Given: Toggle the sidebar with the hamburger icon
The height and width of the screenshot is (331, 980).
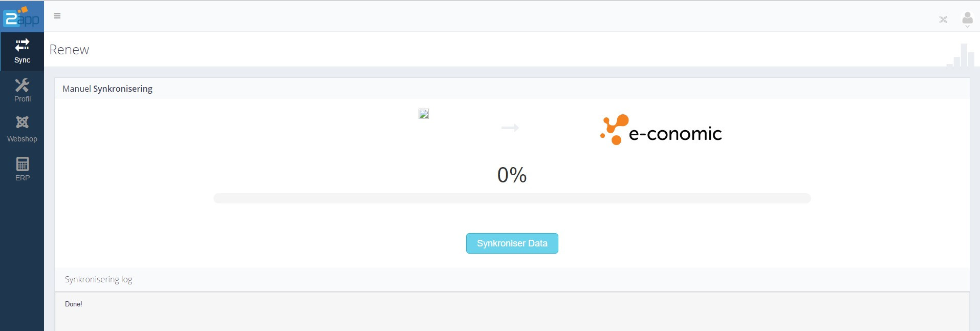Looking at the screenshot, I should pos(57,16).
